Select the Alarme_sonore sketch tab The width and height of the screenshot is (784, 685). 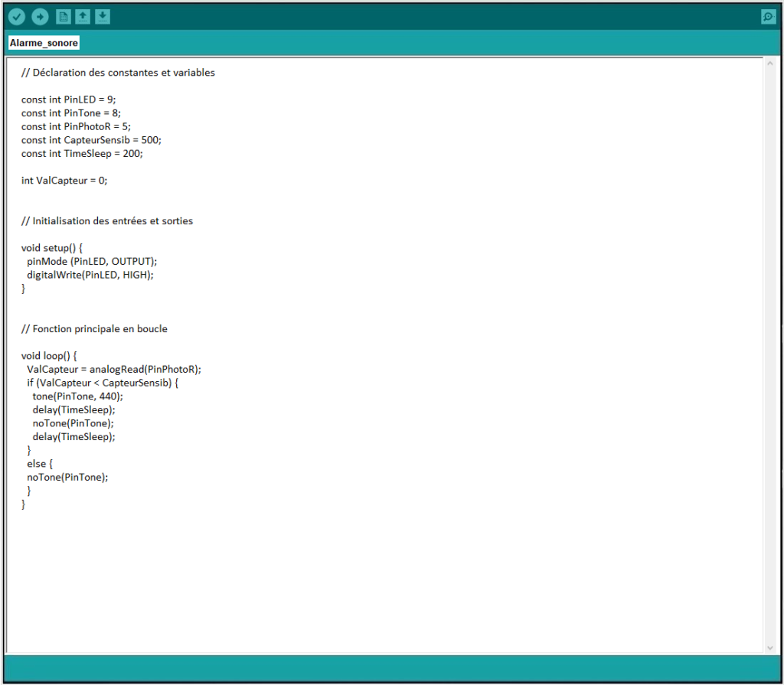(x=44, y=43)
